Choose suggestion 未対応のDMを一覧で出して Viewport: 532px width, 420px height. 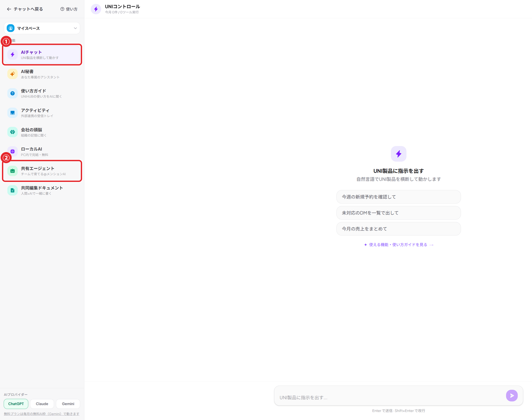tap(398, 213)
